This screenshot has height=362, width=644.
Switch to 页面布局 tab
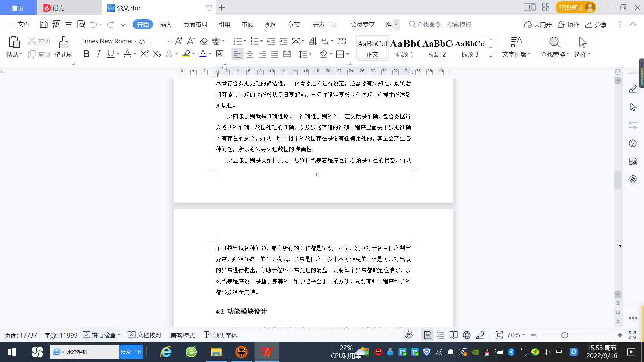click(195, 24)
